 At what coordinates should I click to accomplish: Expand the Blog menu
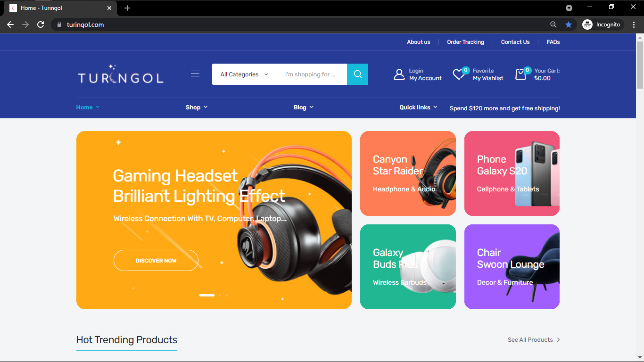pos(304,107)
